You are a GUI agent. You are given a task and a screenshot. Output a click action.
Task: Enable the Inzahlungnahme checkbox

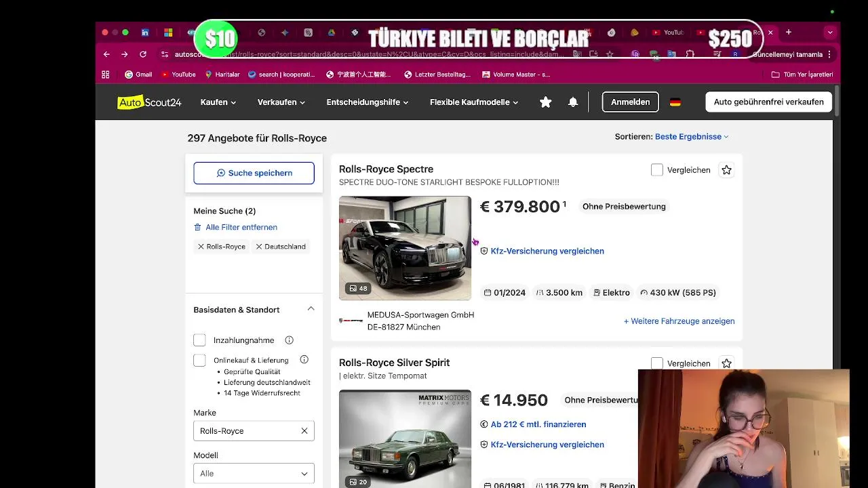(x=199, y=340)
